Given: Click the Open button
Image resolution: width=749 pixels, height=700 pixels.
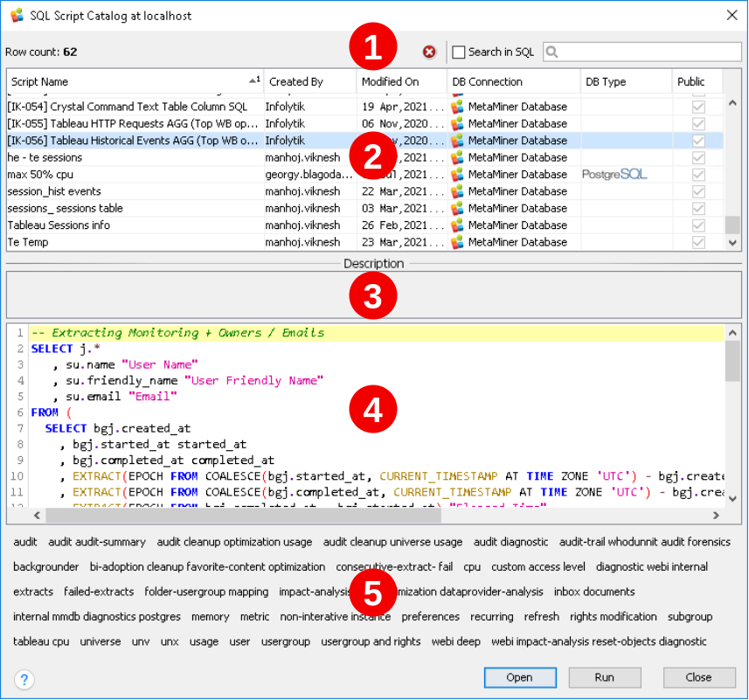Looking at the screenshot, I should [520, 677].
